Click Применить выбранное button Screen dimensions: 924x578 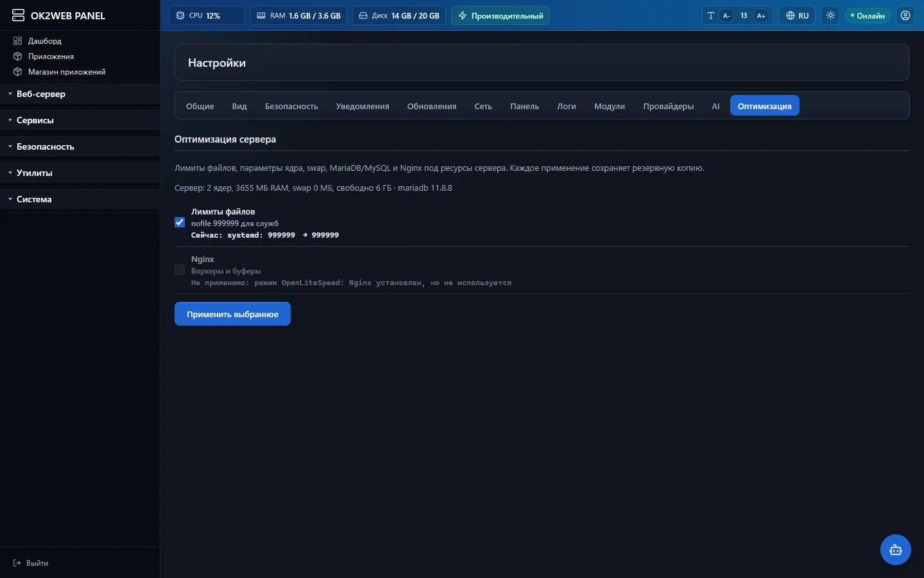[x=232, y=314]
